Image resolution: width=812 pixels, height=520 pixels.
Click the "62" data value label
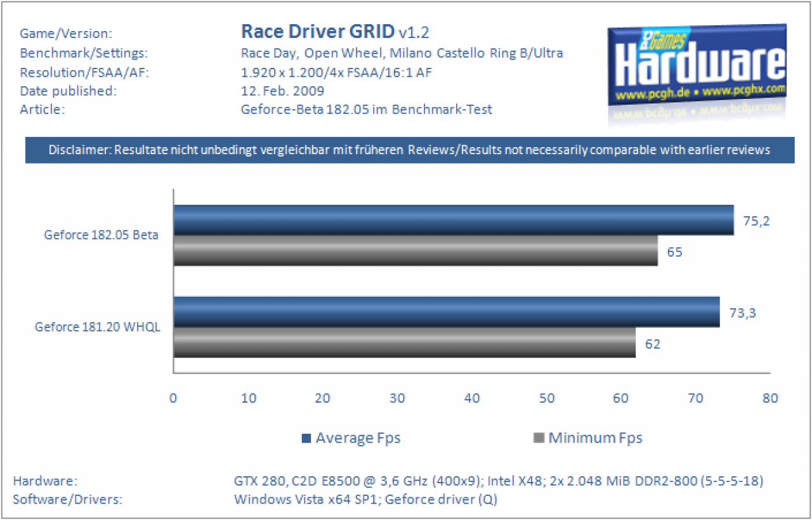click(x=653, y=343)
